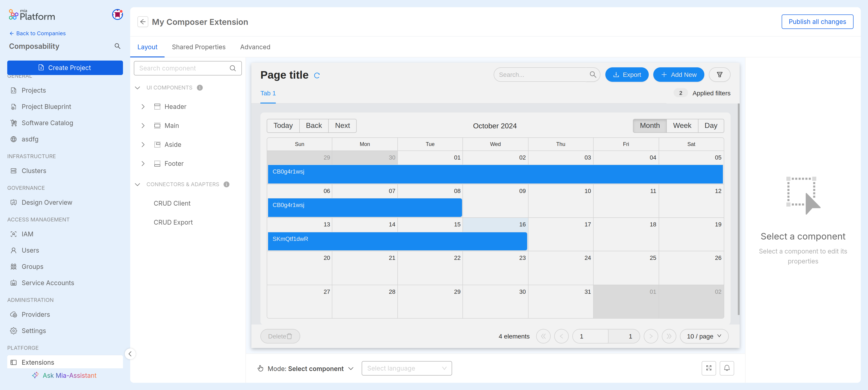Expand the Header component tree item
Image resolution: width=868 pixels, height=390 pixels.
(143, 106)
